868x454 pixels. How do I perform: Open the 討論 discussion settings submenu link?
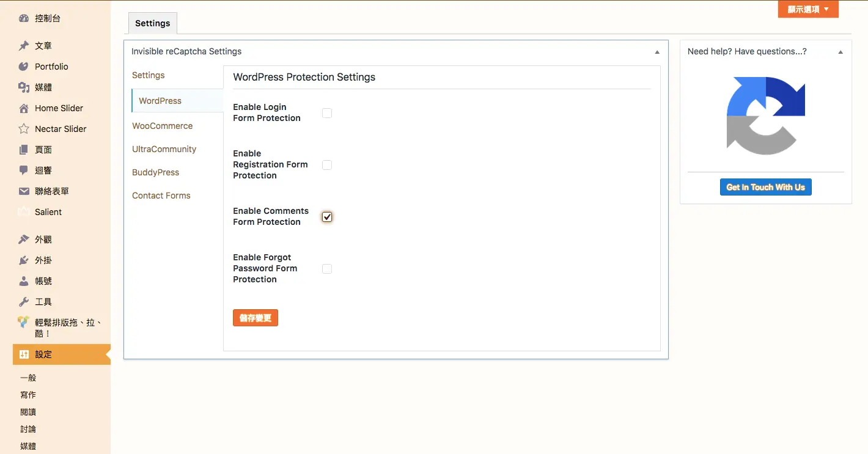[28, 429]
